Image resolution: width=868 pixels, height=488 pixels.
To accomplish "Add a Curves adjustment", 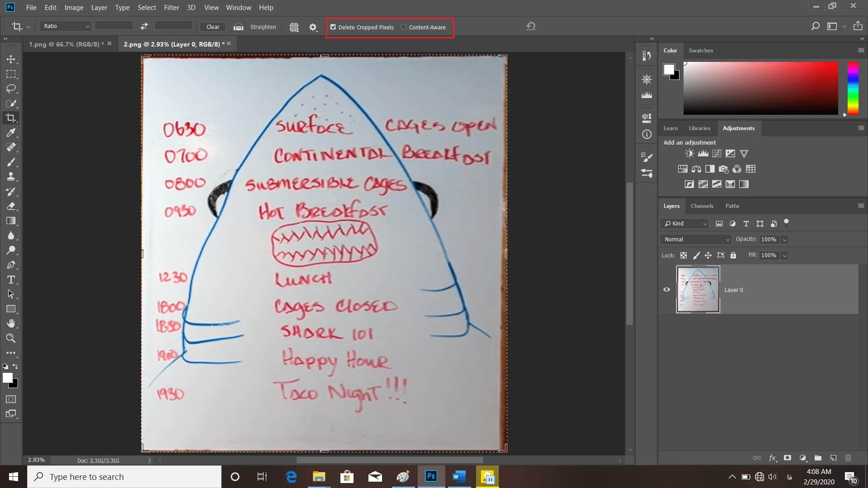I will pos(717,154).
